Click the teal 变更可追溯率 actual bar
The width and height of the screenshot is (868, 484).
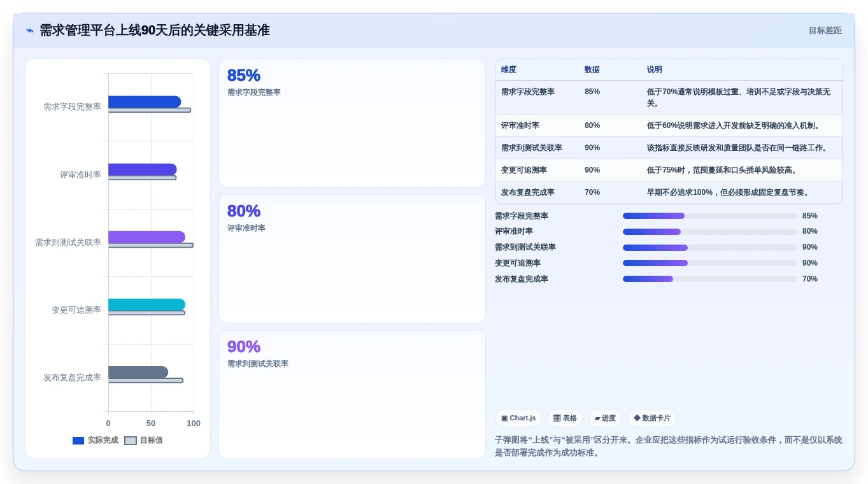click(146, 304)
